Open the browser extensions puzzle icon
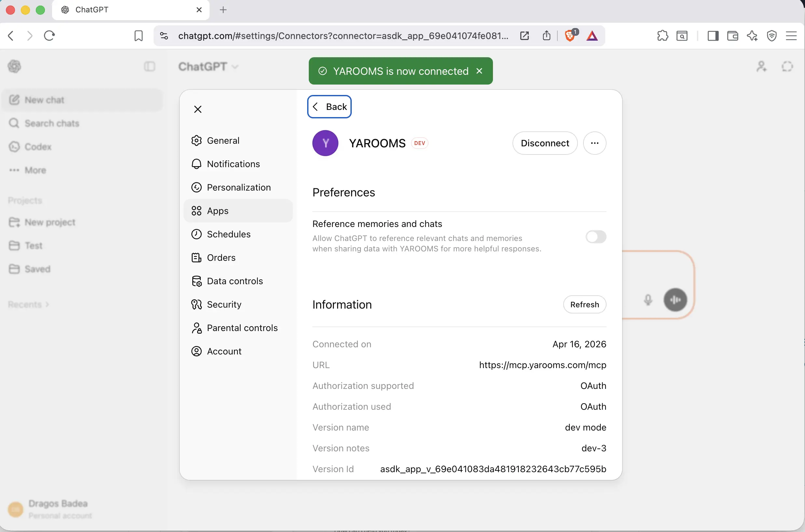The image size is (805, 532). 662,36
